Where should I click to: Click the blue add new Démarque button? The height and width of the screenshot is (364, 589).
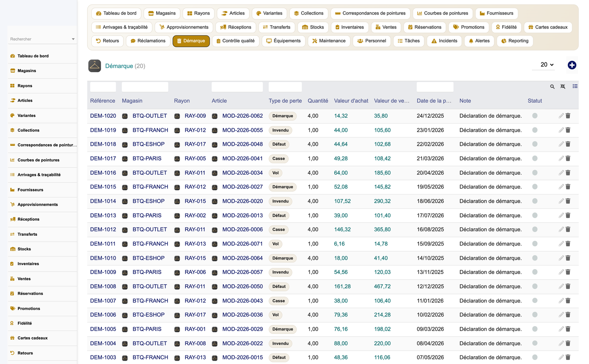tap(572, 65)
